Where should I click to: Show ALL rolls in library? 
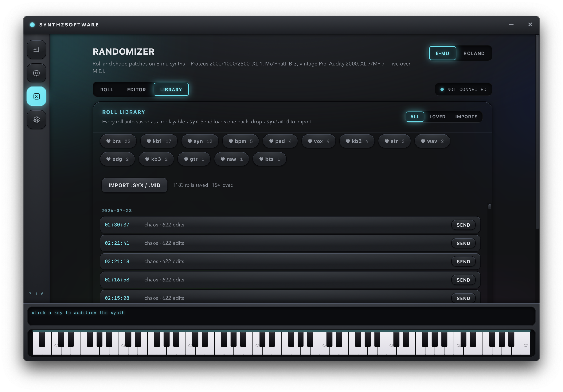pyautogui.click(x=415, y=117)
